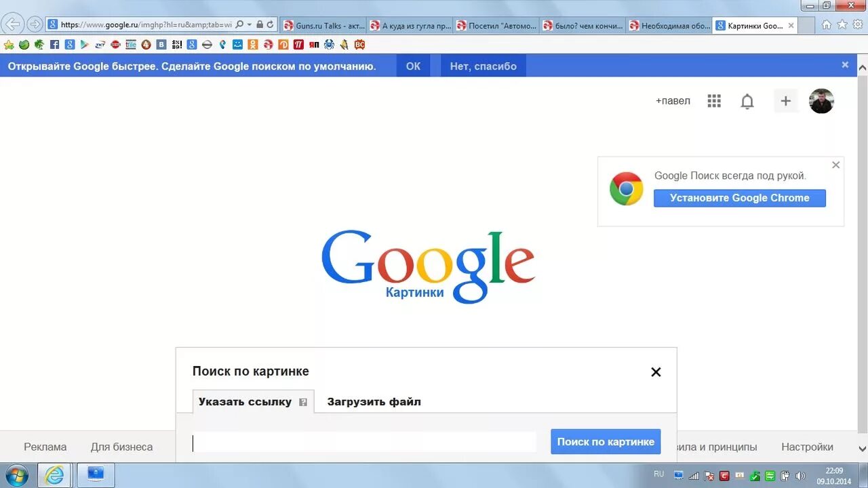This screenshot has height=488, width=868.
Task: Click the Google+ share plus button
Action: point(786,101)
